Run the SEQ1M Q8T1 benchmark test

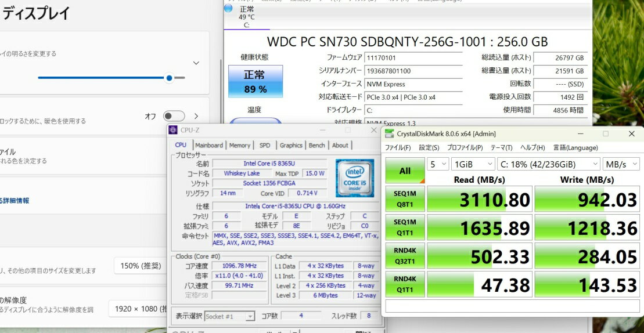pos(405,200)
